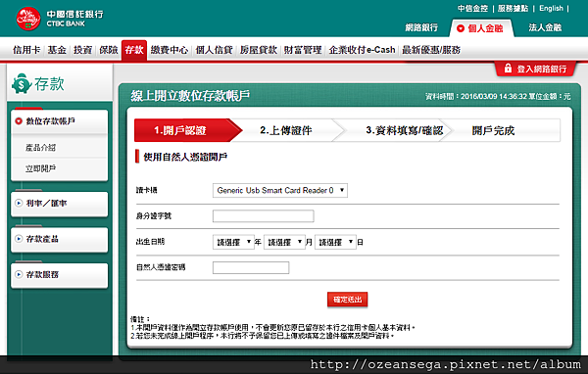Screen dimensions: 588x374
Task: Click the lock icon on 登入網路銀行
Action: tap(508, 69)
